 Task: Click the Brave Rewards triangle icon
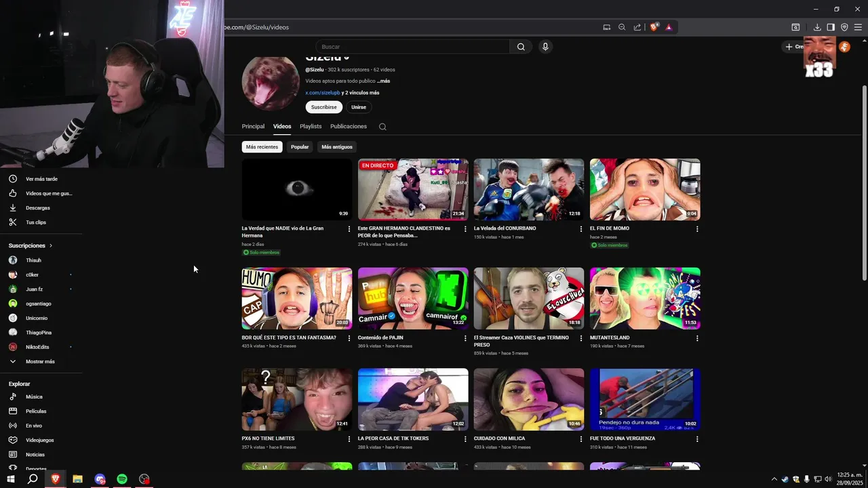(669, 27)
